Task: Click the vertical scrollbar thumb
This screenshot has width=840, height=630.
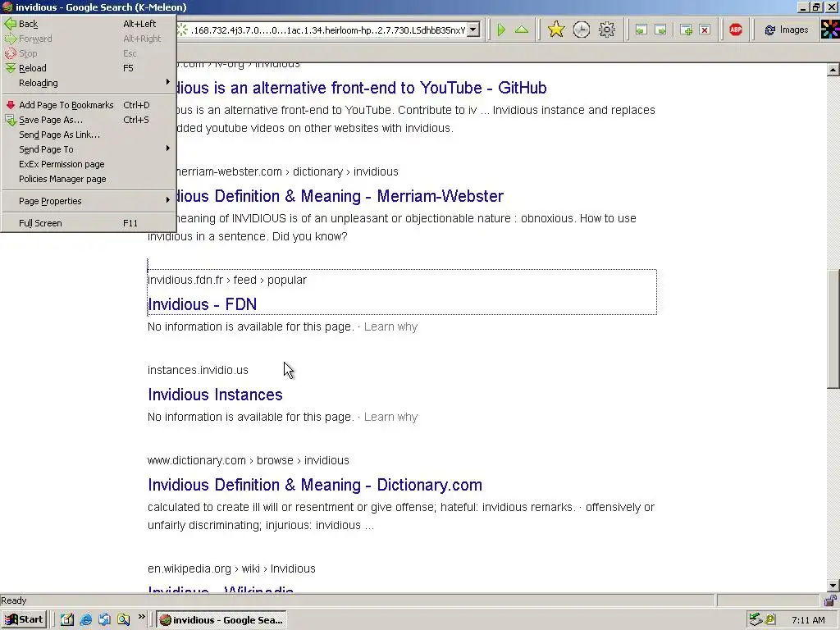Action: [833, 328]
